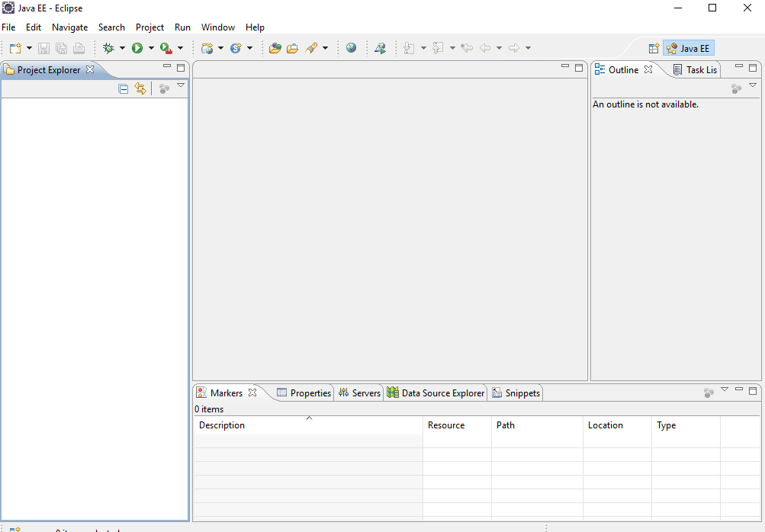This screenshot has height=532, width=765.
Task: Switch to the Snippets tab
Action: (x=516, y=393)
